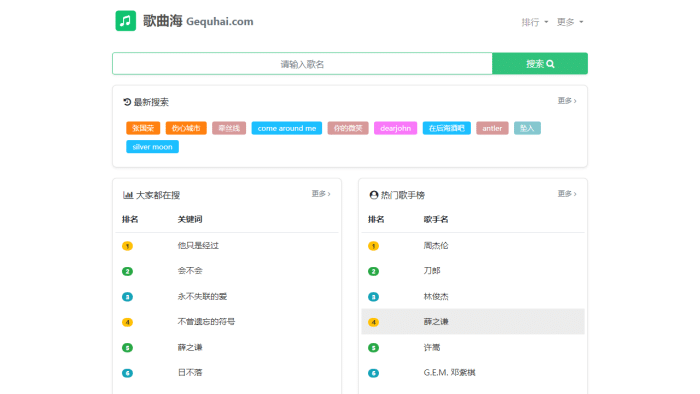The width and height of the screenshot is (700, 394).
Task: Click rank 1 badge next to 周杰伦
Action: [373, 246]
